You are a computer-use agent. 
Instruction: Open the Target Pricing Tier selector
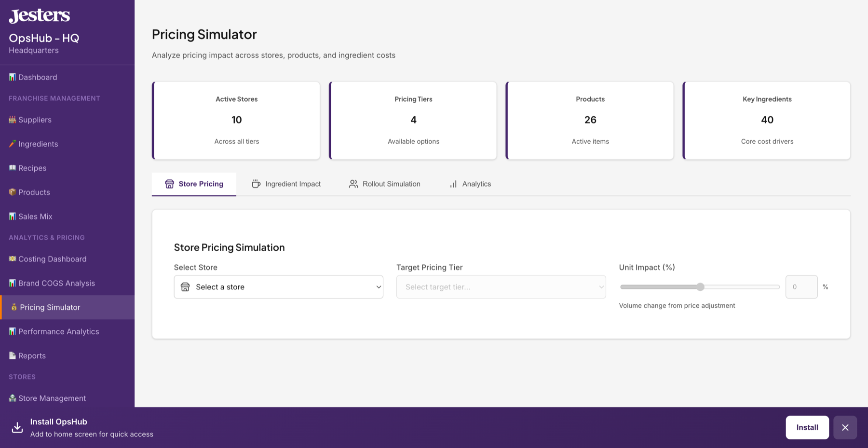pyautogui.click(x=500, y=286)
